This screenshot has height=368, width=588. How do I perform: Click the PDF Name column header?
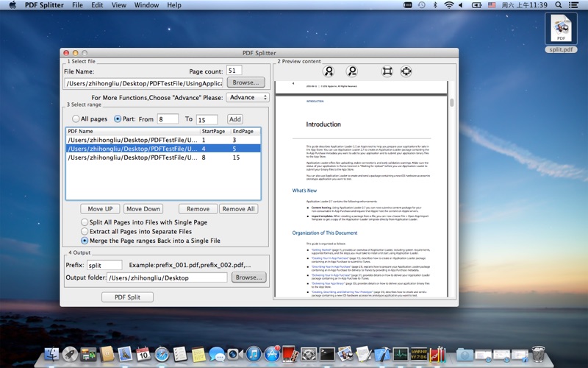pos(133,131)
